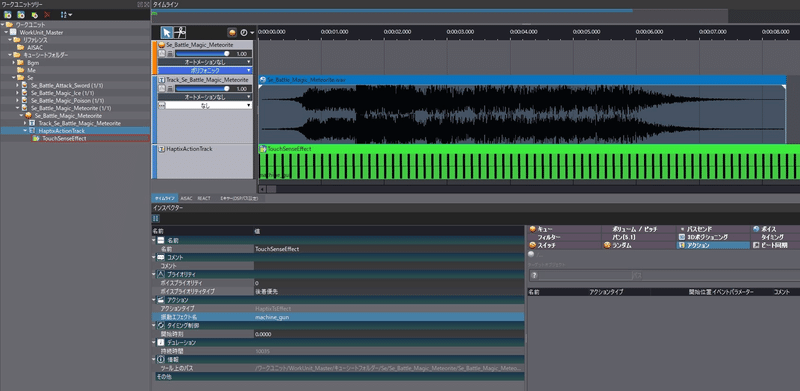Click the icon beside the なし dropdown
This screenshot has width=800, height=391.
162,105
